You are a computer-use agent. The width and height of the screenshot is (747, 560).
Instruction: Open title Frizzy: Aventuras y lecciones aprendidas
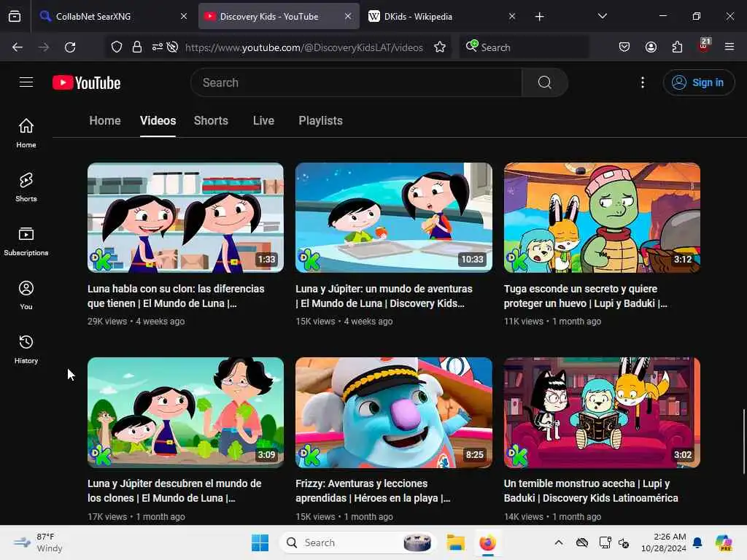tap(373, 491)
